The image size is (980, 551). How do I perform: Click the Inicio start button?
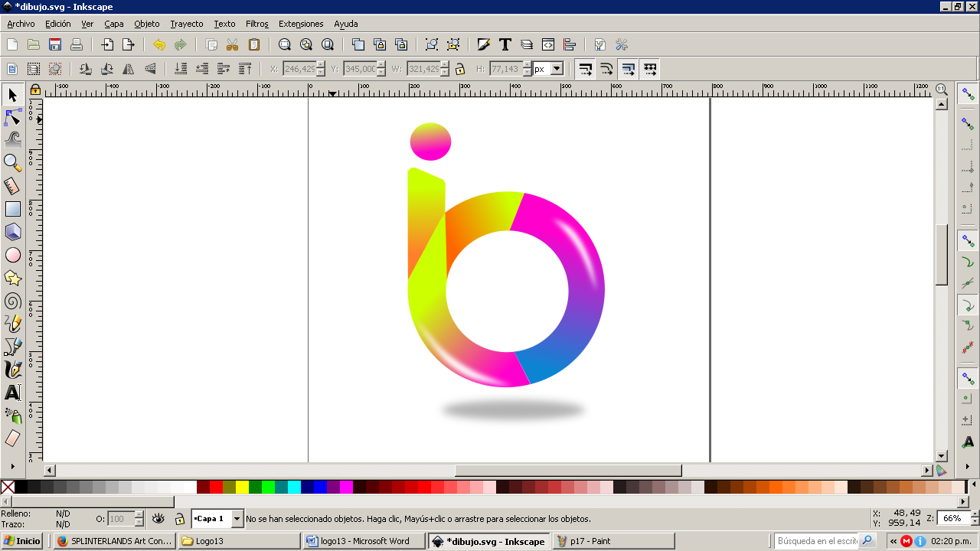tap(22, 541)
